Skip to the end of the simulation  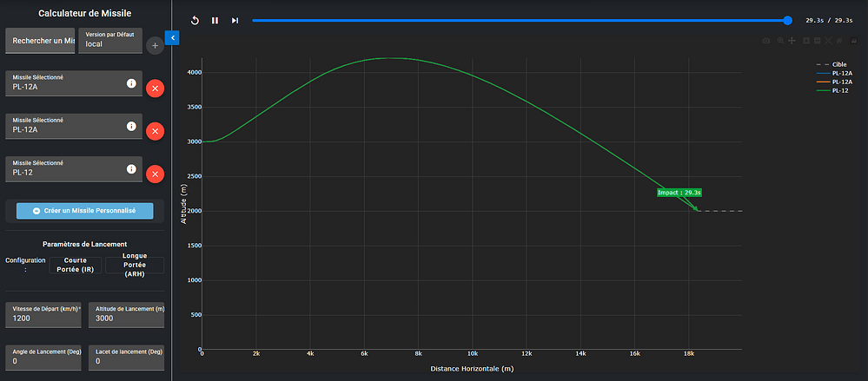235,20
